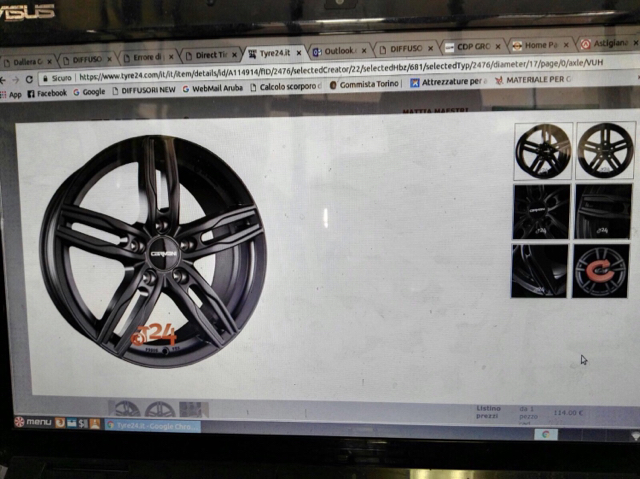640x479 pixels.
Task: Close the Dallera tab
Action: pyautogui.click(x=49, y=62)
